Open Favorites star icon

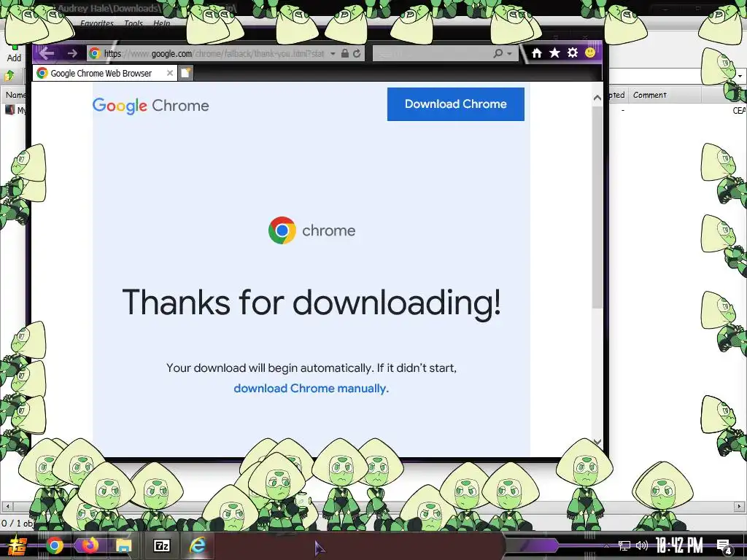(x=554, y=52)
